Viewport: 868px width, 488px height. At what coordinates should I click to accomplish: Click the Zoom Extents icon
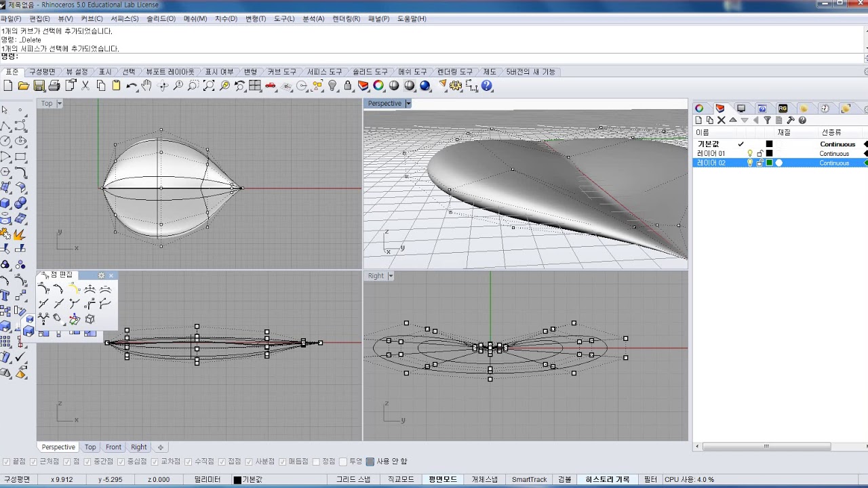click(209, 86)
